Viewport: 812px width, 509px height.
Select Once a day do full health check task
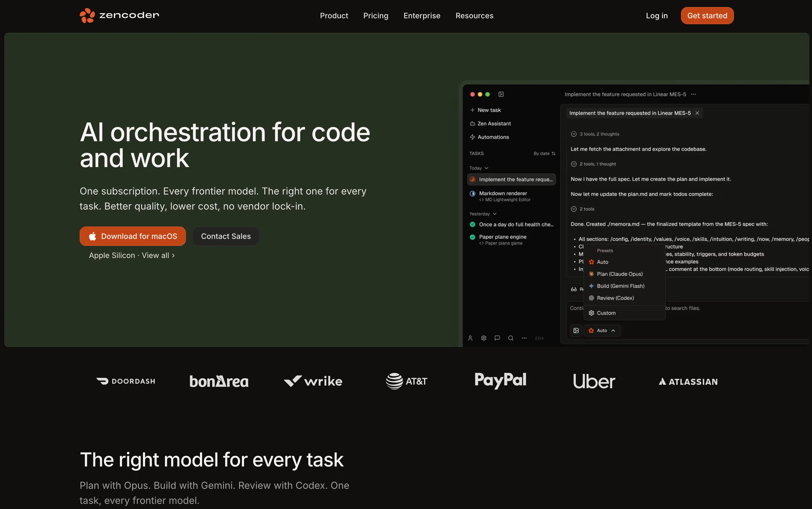[511, 225]
